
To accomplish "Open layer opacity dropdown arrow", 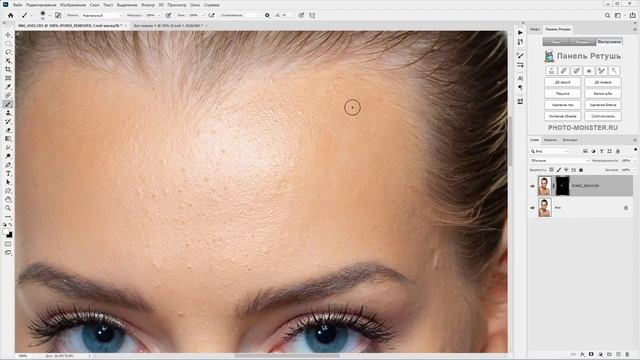I will [x=633, y=160].
